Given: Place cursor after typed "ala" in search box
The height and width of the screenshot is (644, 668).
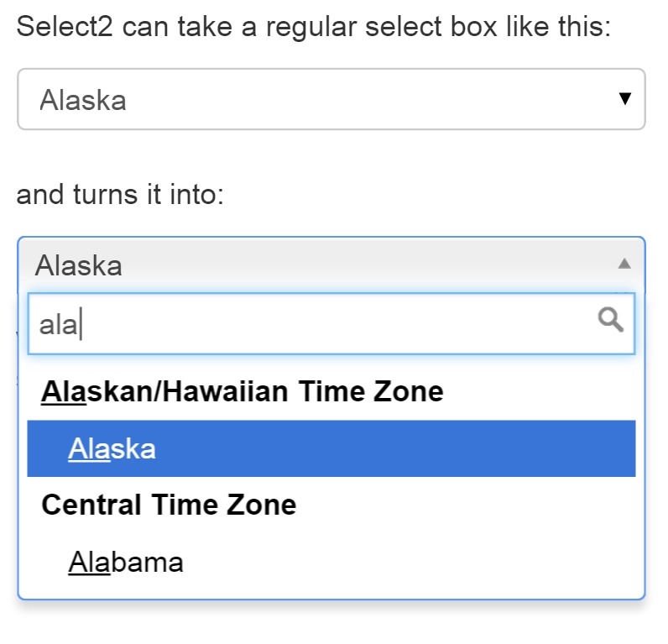Looking at the screenshot, I should 81,325.
